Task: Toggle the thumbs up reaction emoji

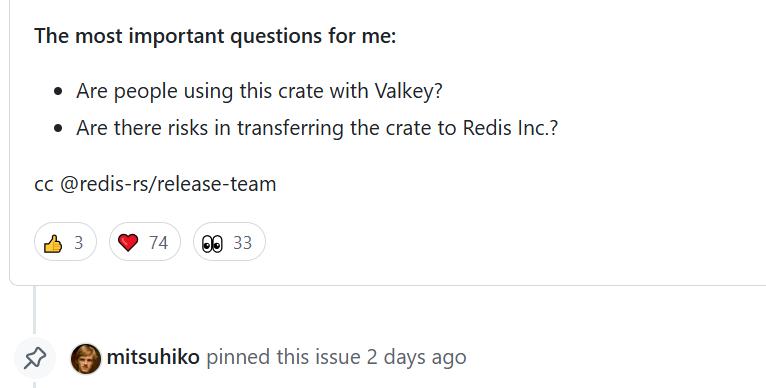Action: tap(65, 242)
